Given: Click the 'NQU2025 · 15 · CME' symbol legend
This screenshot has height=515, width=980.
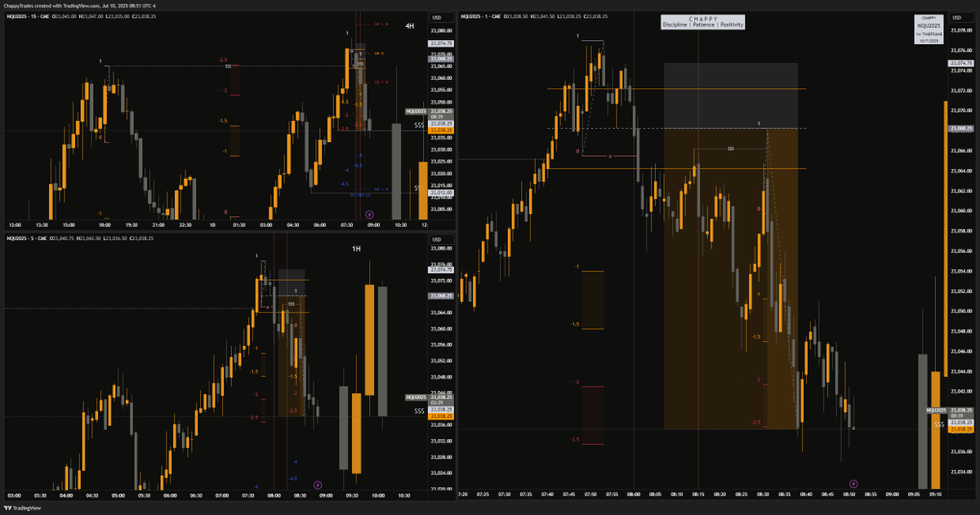Looking at the screenshot, I should tap(27, 16).
